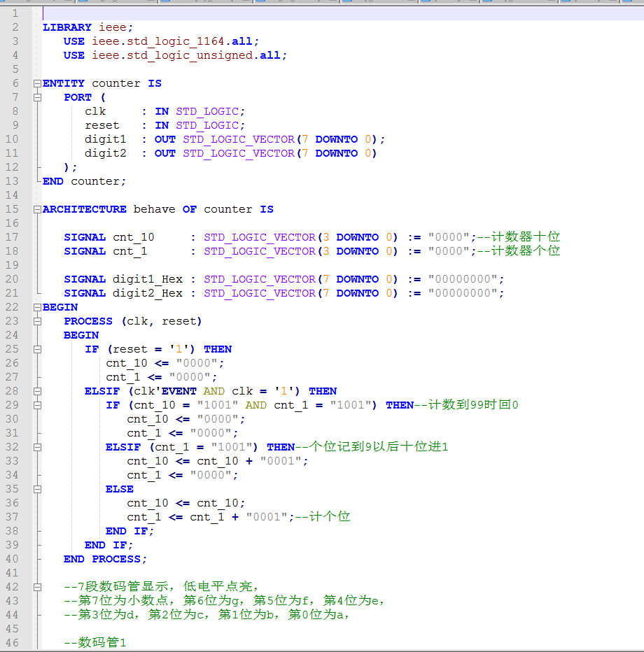Screen dimensions: 644x652
Task: Collapse the BEGIN block fold on line 22
Action: click(x=37, y=307)
